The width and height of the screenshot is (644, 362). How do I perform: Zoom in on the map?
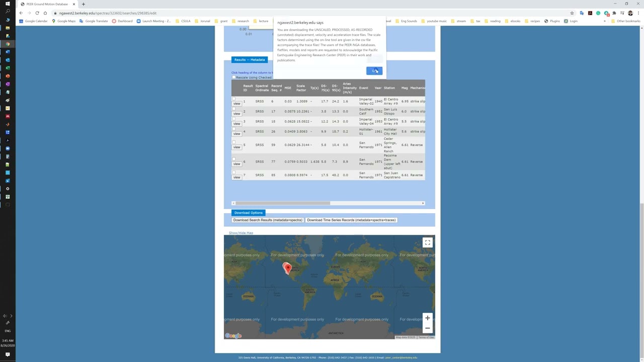(428, 318)
